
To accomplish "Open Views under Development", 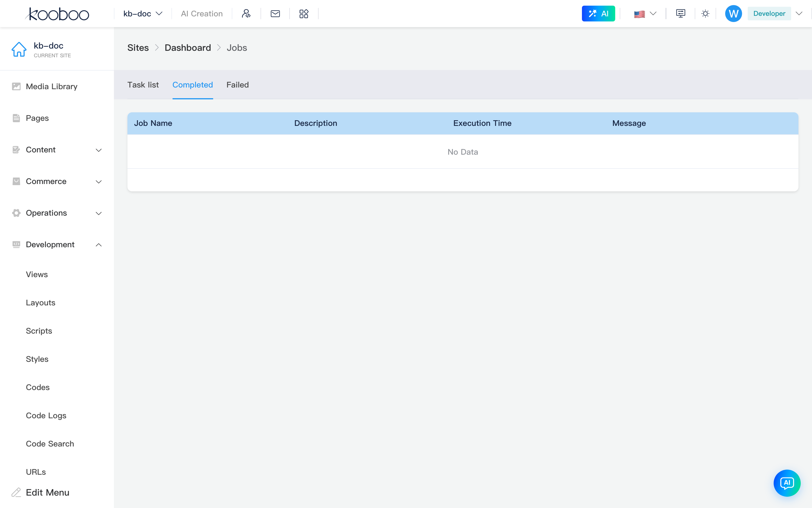I will tap(37, 275).
